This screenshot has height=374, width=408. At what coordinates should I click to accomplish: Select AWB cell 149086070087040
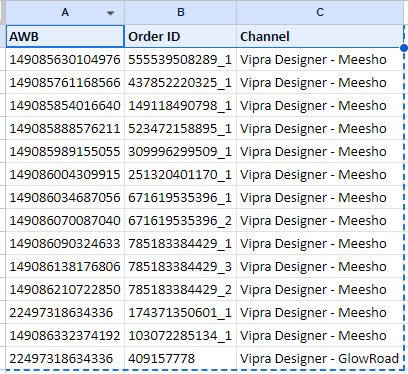coord(65,220)
